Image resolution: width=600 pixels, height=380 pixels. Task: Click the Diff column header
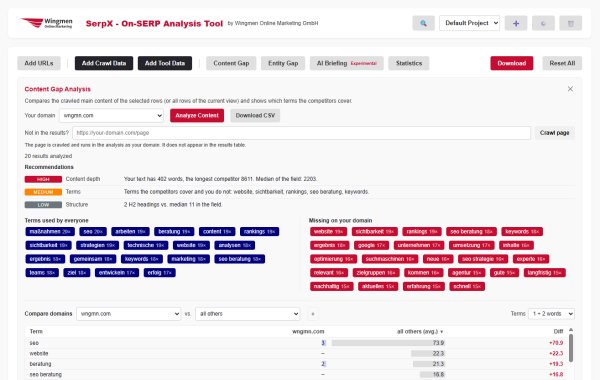tap(558, 331)
